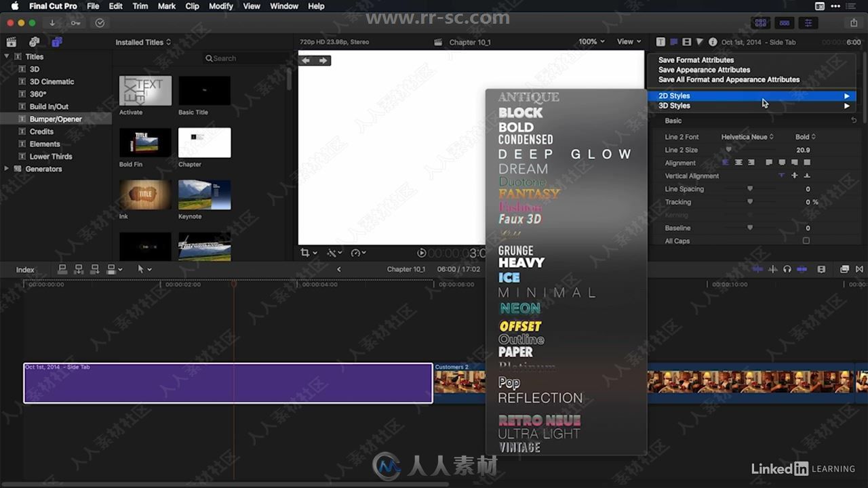Toggle snapping in timeline toolbar

pos(802,269)
